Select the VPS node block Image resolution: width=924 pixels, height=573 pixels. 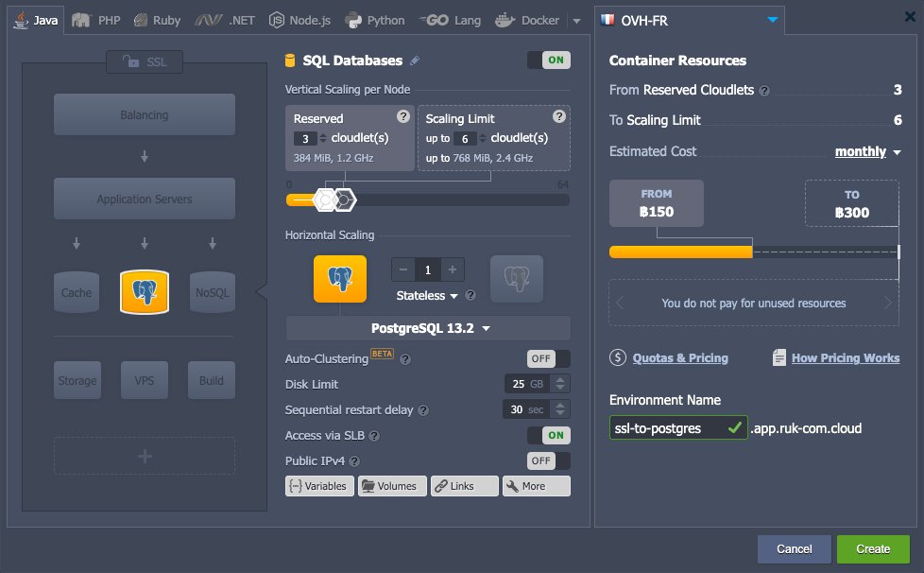pos(145,381)
